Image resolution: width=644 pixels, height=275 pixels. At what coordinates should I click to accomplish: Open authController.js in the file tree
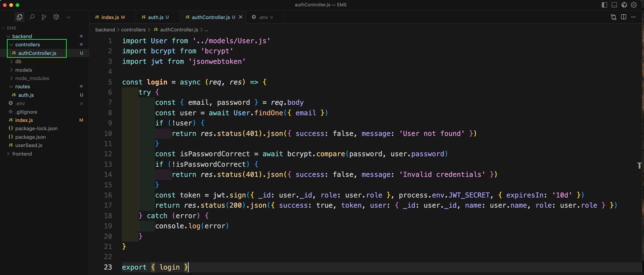44,53
